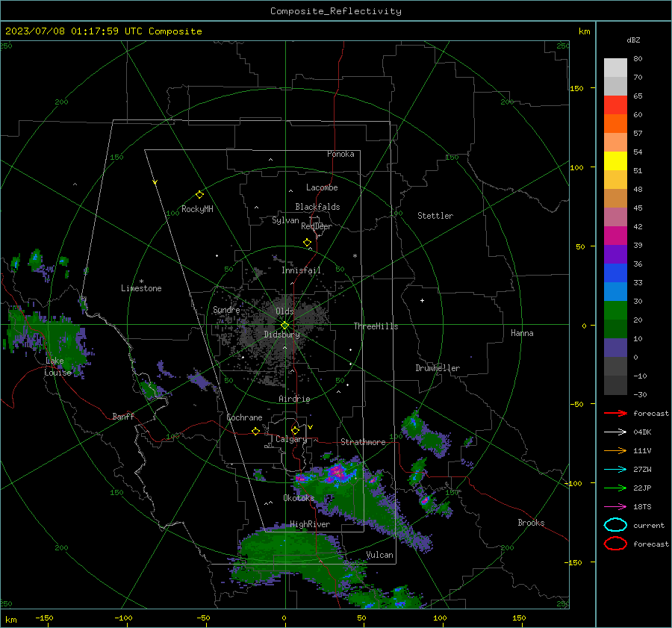Click the yellow diamond marker above Calgary
Screen dimensions: 672x628
[x=295, y=430]
